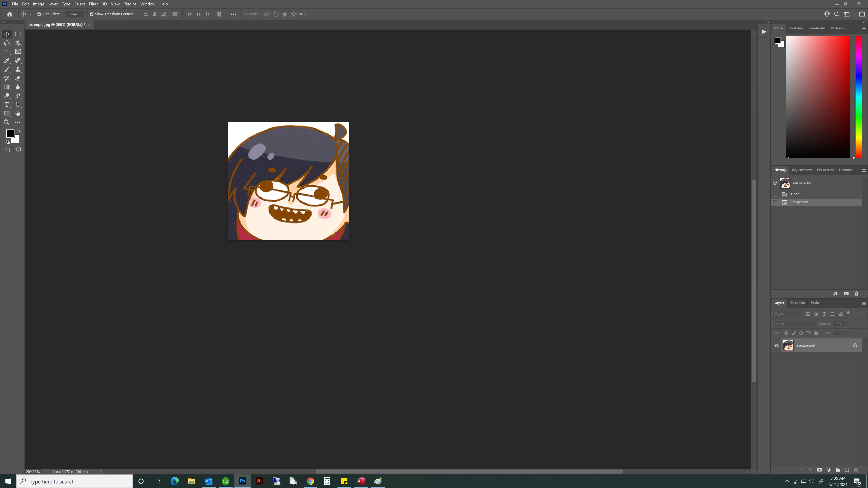Image resolution: width=868 pixels, height=488 pixels.
Task: Open Chrome from the Windows taskbar
Action: [310, 481]
